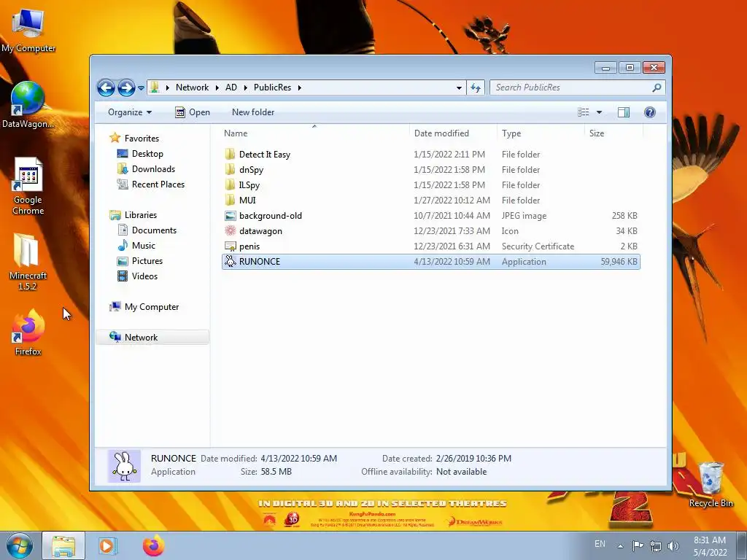Select the My Computer desktop icon
This screenshot has height=560, width=747.
coord(28,31)
